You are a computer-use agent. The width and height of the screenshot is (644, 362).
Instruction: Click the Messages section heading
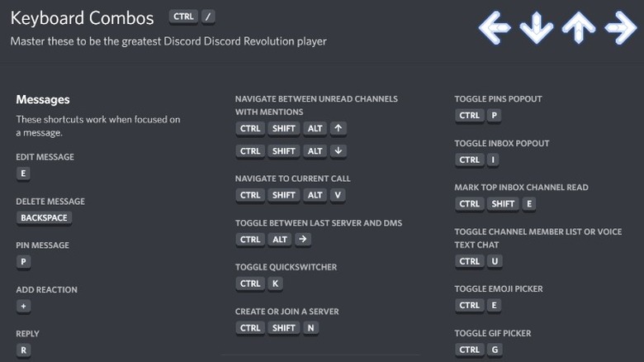(x=43, y=100)
